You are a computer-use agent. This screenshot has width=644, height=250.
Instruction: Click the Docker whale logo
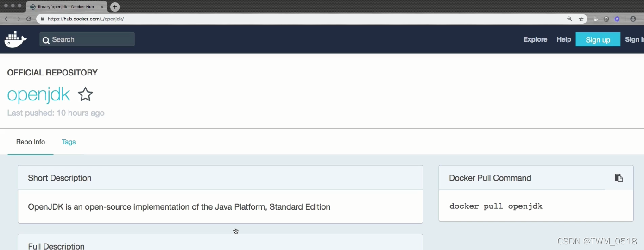tap(16, 39)
